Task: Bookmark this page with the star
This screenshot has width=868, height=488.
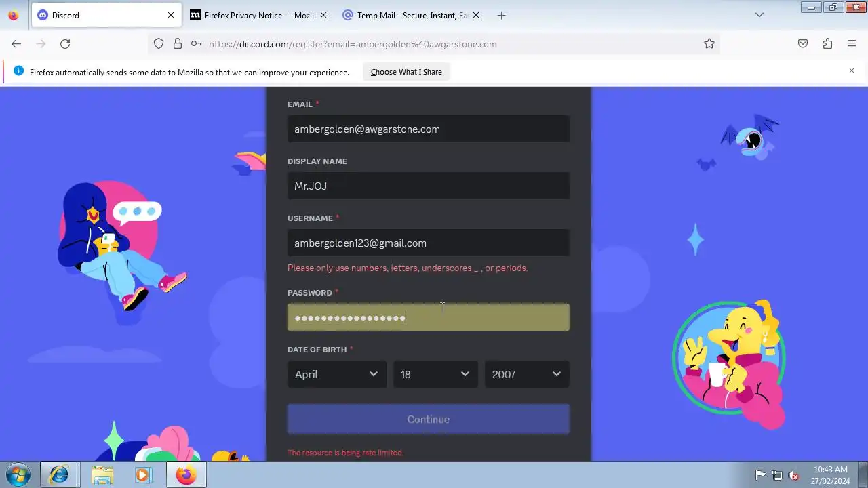Action: tap(709, 43)
